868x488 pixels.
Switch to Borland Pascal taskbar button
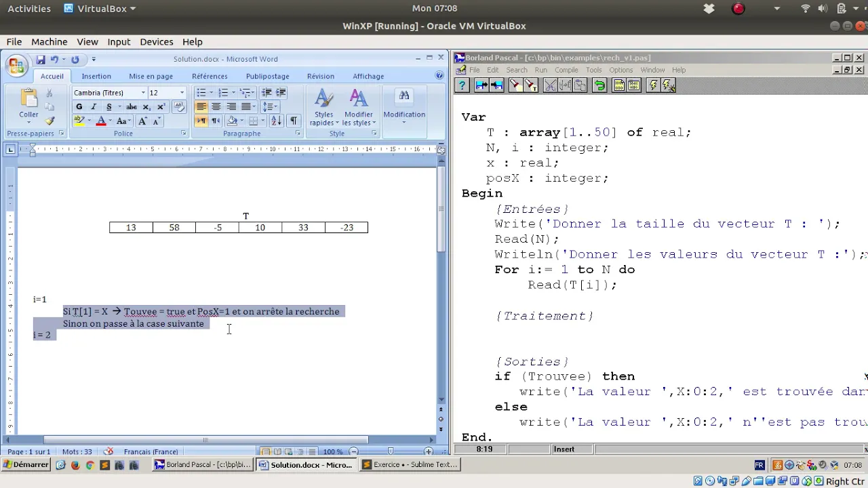[202, 465]
